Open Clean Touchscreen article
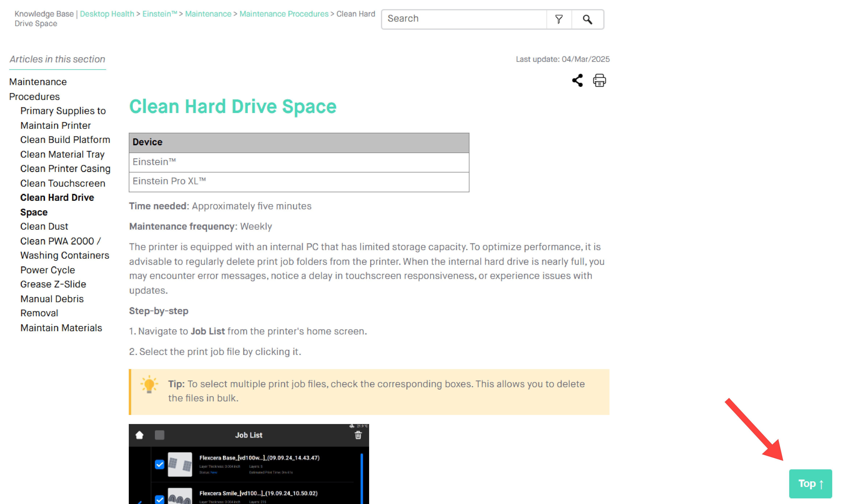This screenshot has height=504, width=842. pos(63,183)
